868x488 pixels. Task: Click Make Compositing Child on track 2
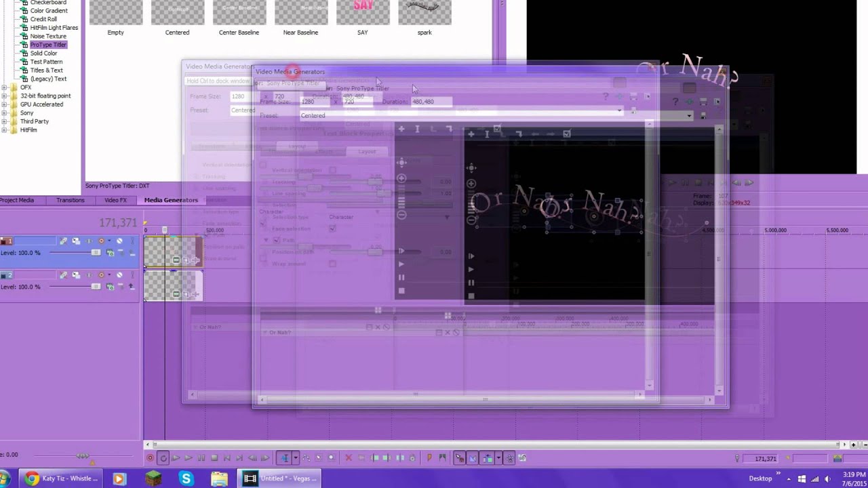132,286
